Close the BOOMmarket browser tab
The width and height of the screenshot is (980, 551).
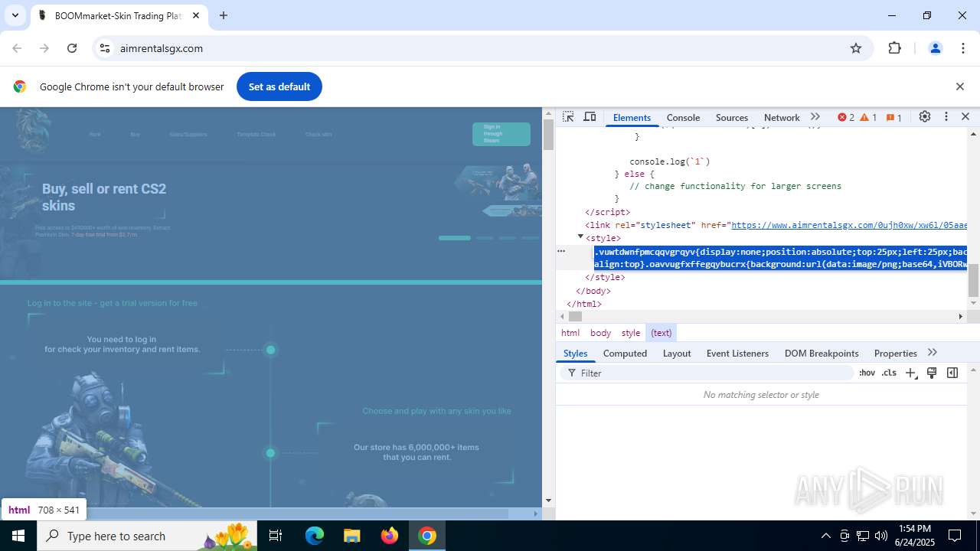pos(196,15)
